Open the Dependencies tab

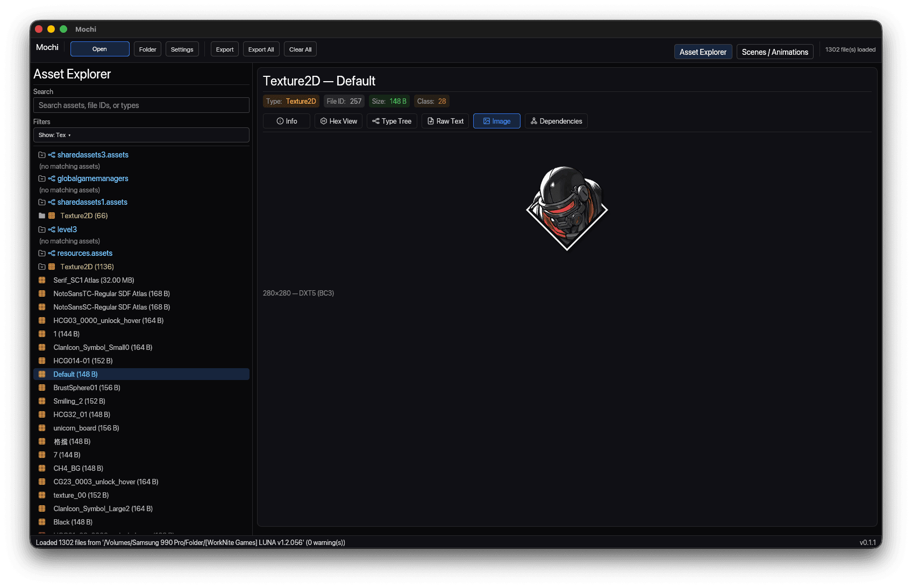556,121
